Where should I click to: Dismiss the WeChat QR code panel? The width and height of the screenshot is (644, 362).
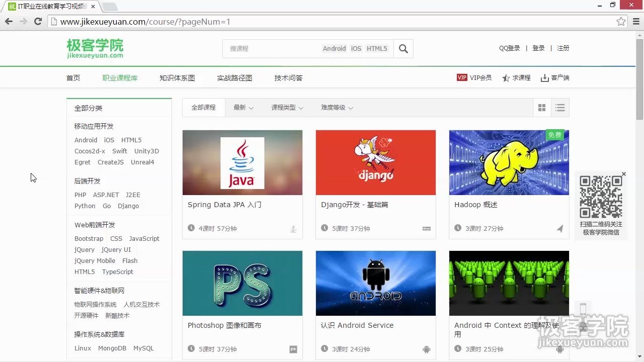623,173
